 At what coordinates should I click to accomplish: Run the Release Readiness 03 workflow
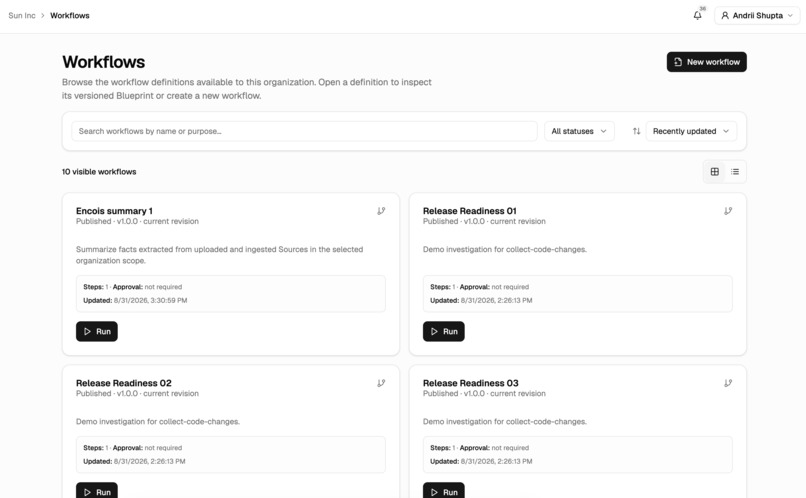(444, 491)
